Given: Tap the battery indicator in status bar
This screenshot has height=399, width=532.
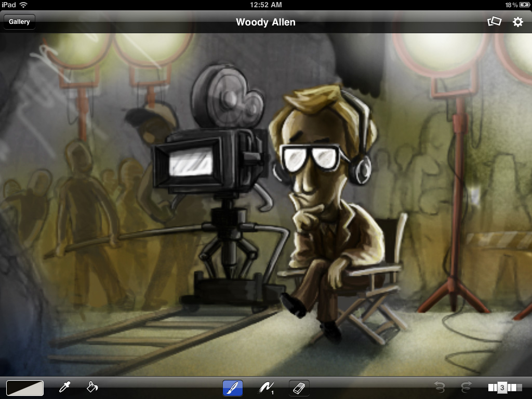Looking at the screenshot, I should point(524,5).
